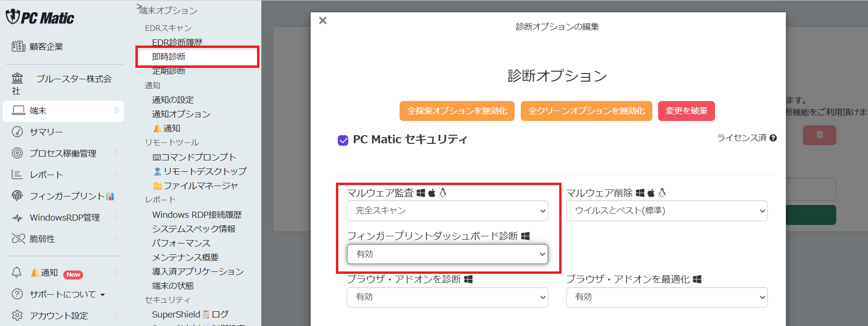Expand the 端末 sidebar arrow
The height and width of the screenshot is (326, 868).
[117, 111]
